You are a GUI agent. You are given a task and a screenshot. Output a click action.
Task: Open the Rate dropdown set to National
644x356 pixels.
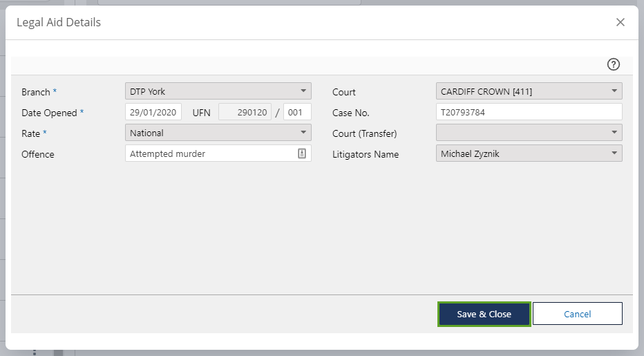tap(218, 133)
